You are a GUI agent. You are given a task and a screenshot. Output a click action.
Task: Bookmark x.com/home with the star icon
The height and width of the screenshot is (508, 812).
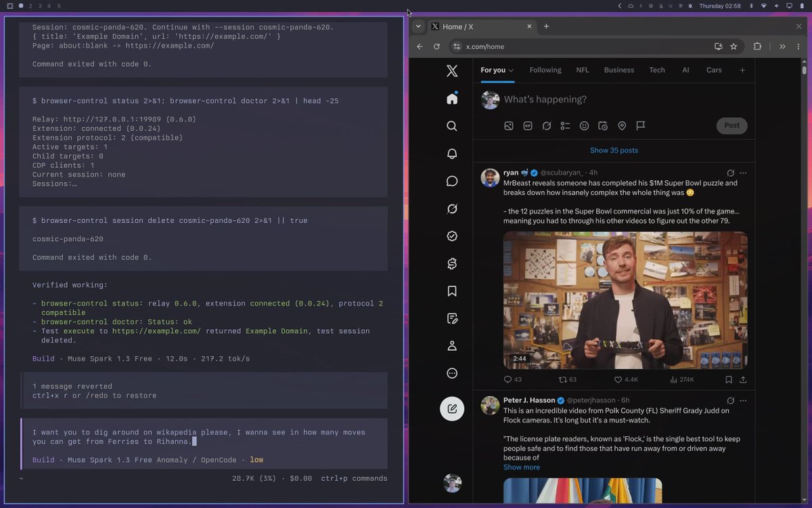tap(734, 47)
